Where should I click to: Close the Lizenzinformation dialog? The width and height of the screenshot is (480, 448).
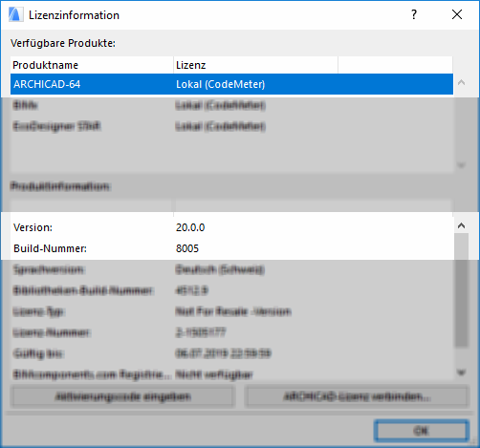[457, 14]
